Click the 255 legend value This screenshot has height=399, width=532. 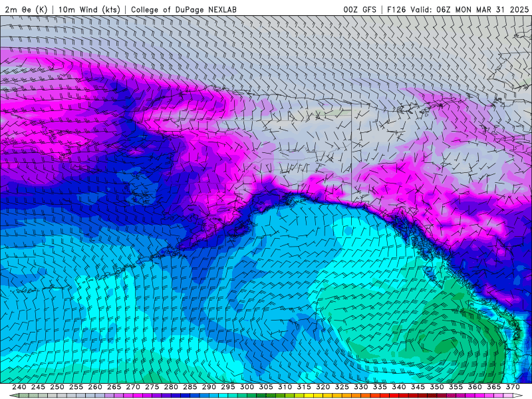pos(76,387)
